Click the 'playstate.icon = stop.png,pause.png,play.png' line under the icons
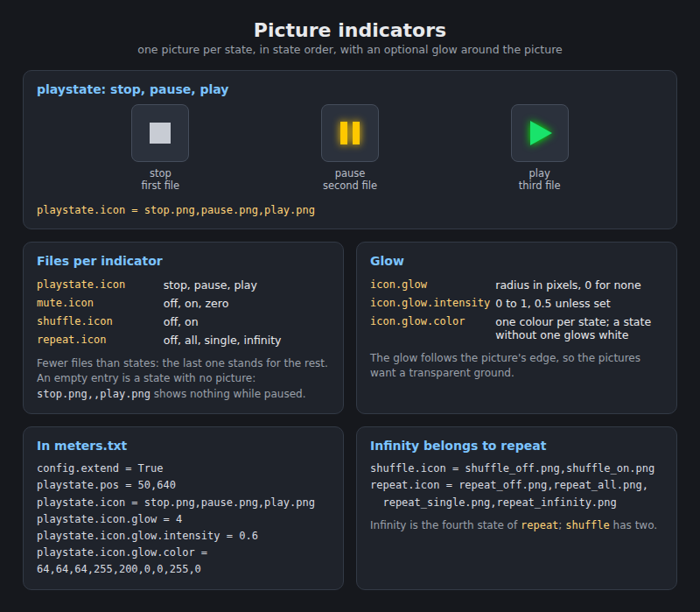 coord(176,210)
